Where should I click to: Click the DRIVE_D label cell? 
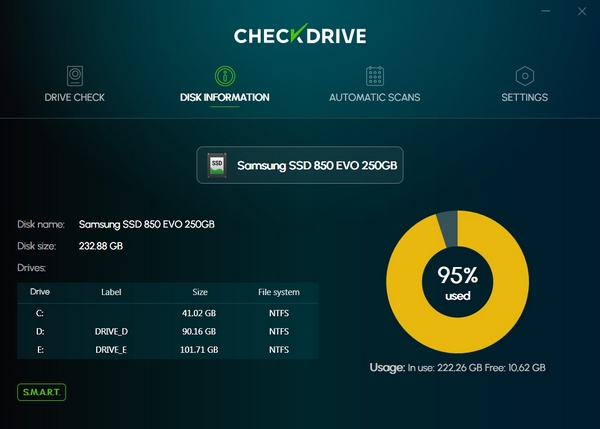click(111, 331)
